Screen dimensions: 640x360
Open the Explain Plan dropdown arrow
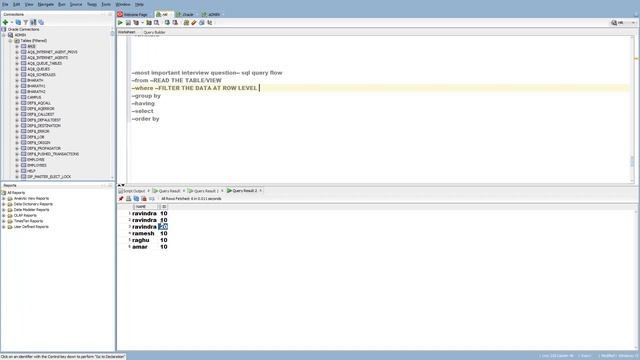tap(142, 23)
